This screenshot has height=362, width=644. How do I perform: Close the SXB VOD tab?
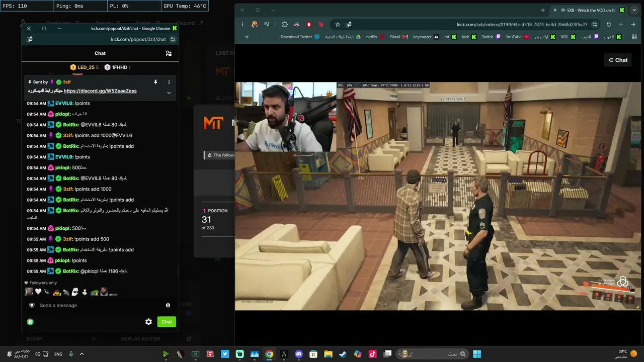555,10
